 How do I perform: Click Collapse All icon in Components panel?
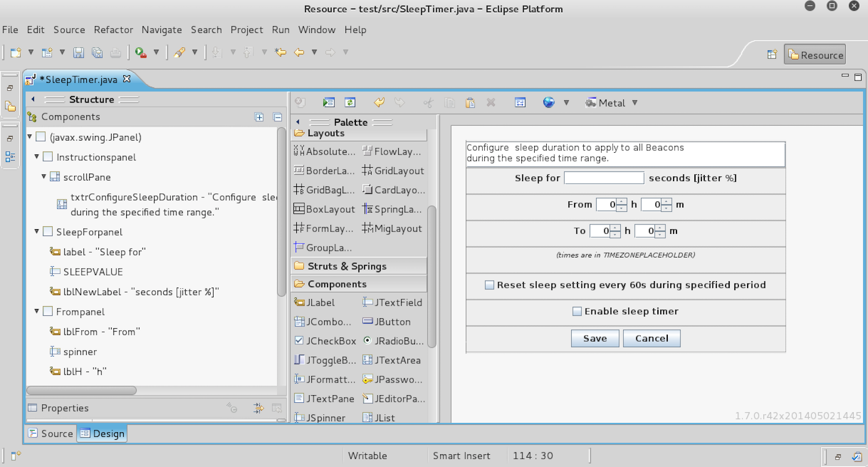pos(277,117)
